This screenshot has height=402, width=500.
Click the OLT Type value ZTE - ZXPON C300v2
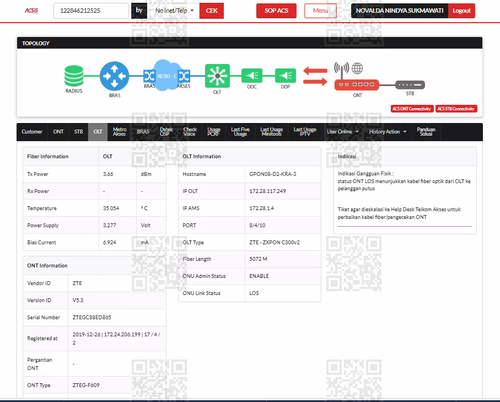tap(274, 242)
